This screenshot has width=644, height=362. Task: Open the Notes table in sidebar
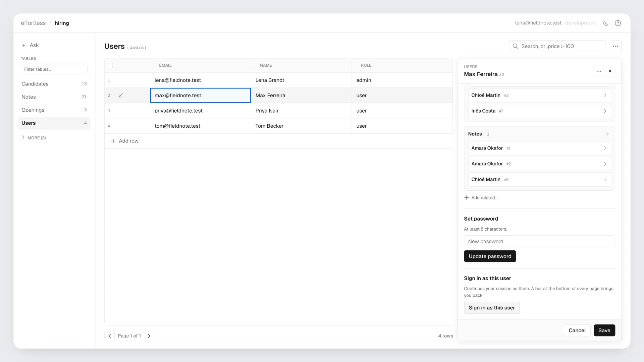[54, 97]
